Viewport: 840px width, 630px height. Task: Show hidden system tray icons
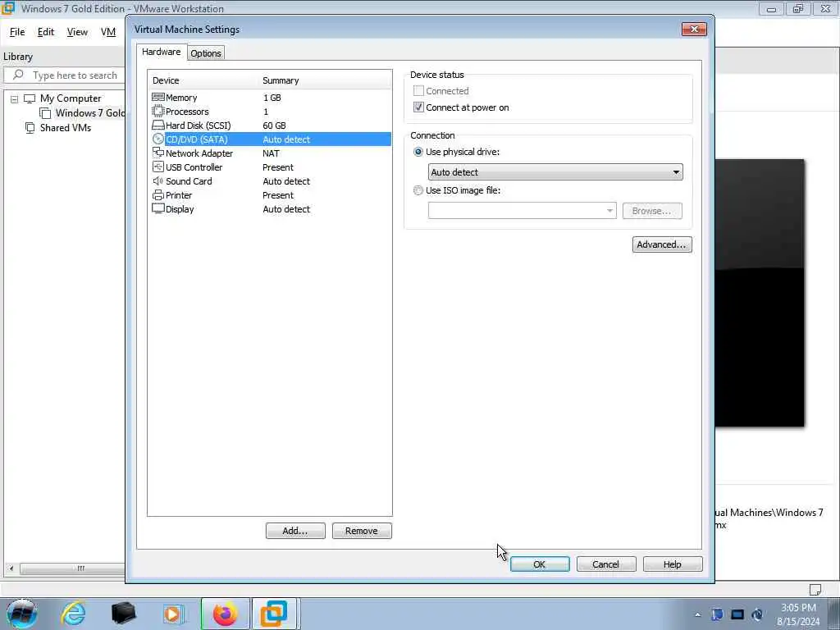tap(697, 615)
